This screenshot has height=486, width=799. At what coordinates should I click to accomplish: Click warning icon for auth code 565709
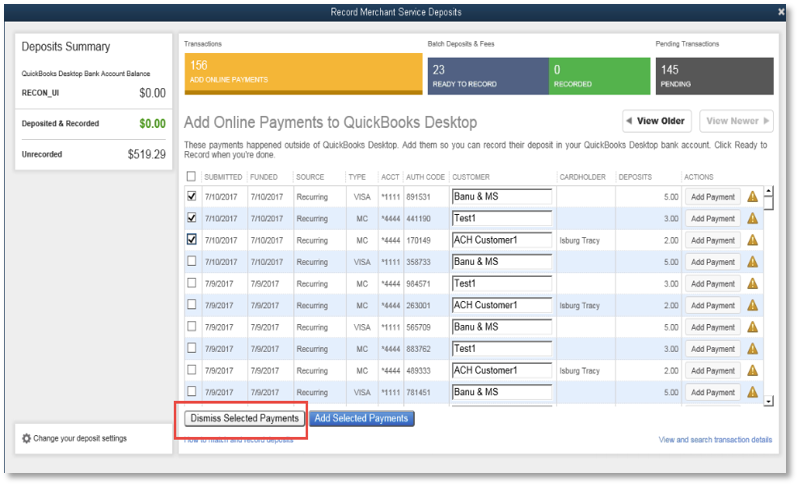coord(752,327)
